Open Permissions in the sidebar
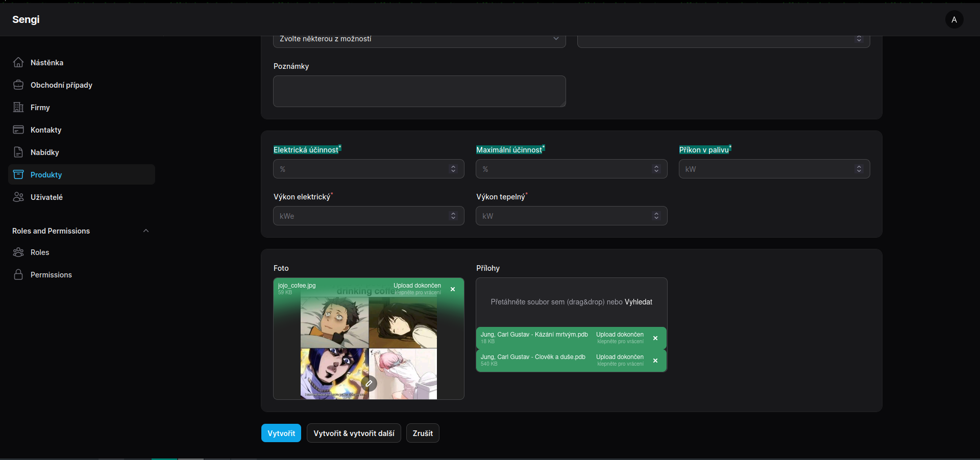Screen dimensions: 980x460 tap(82, 274)
